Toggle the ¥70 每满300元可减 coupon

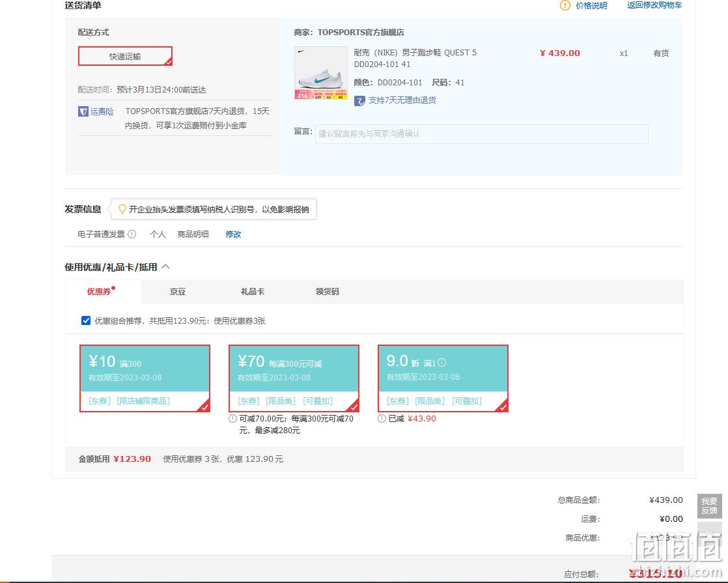point(294,378)
